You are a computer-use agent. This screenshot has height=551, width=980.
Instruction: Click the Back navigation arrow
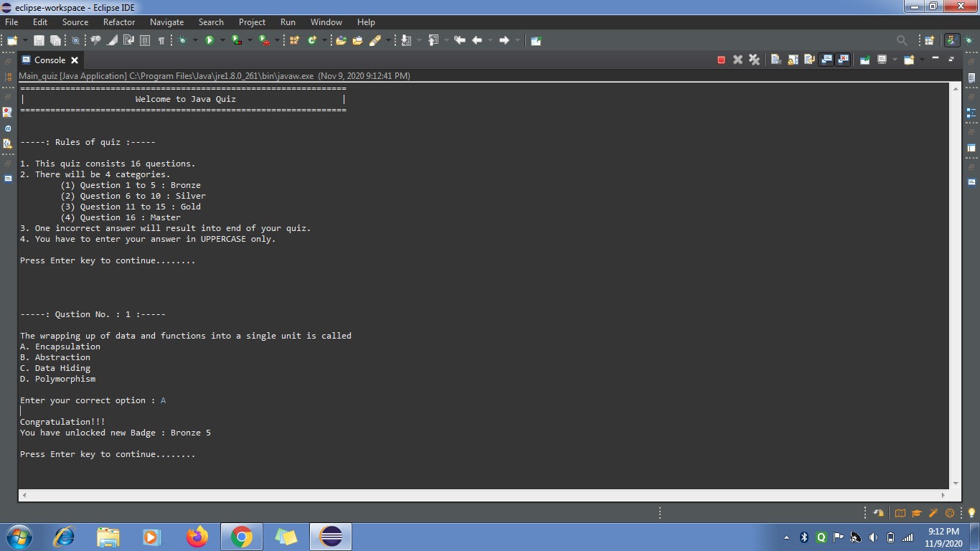tap(477, 41)
